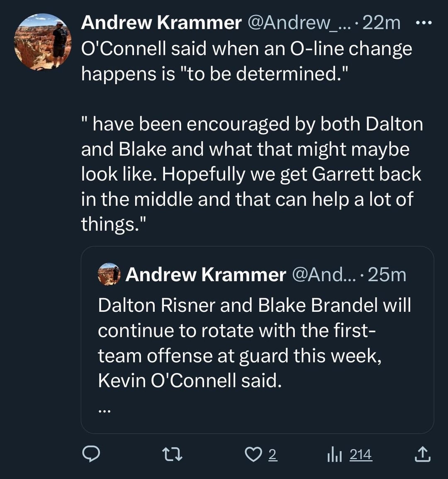Click the 214 views count
Screen dimensions: 448x479
coord(360,455)
